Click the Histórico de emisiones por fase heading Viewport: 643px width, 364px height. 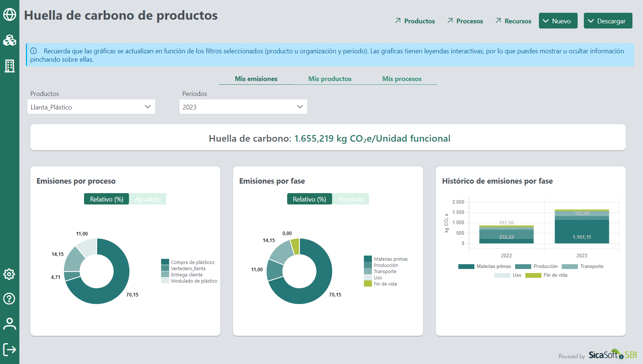tap(497, 181)
